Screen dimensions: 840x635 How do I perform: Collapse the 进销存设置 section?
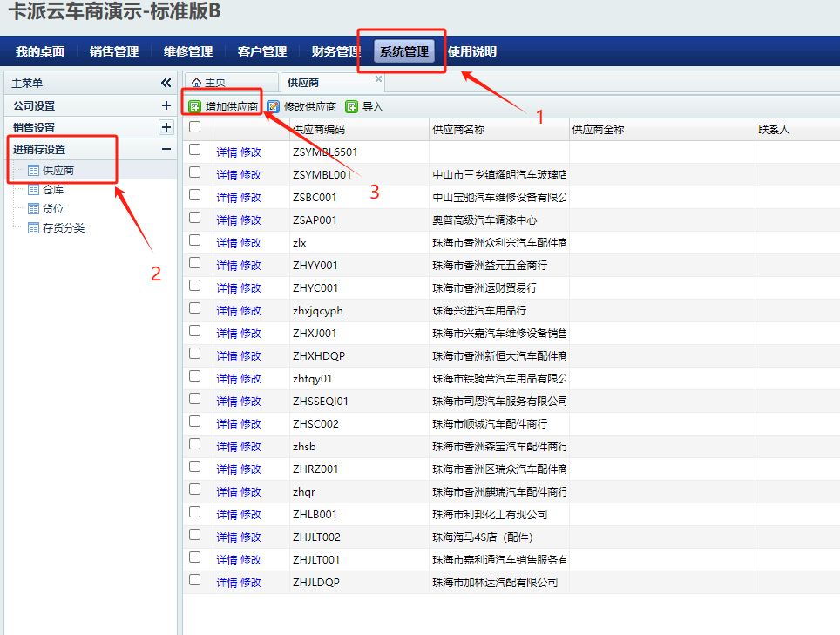point(166,149)
